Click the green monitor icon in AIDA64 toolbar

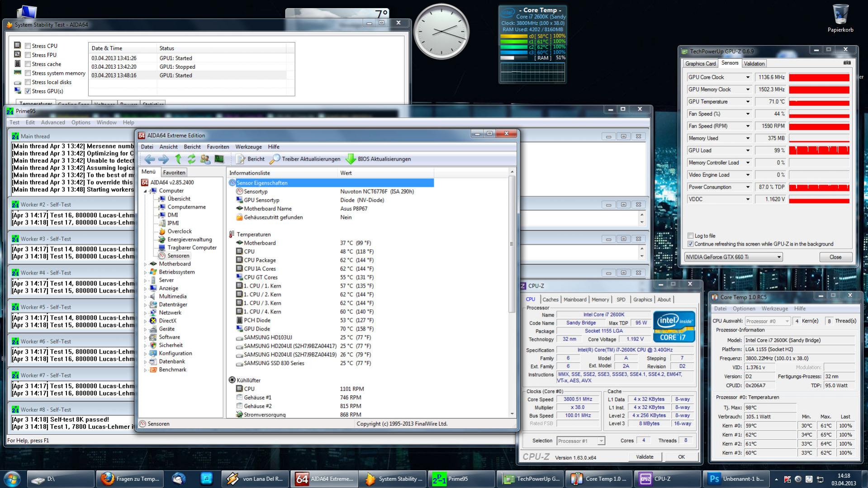click(219, 159)
